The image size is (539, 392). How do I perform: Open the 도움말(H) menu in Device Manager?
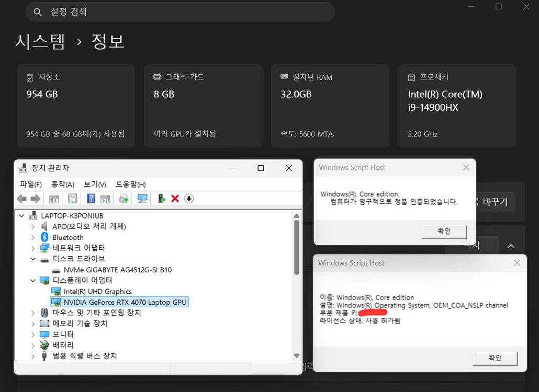(130, 185)
